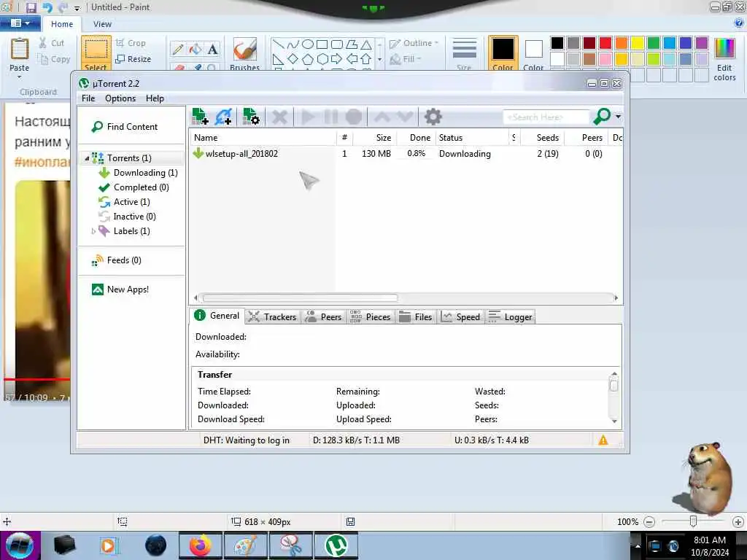Image resolution: width=747 pixels, height=560 pixels.
Task: Open New Apps! in sidebar
Action: tap(120, 289)
